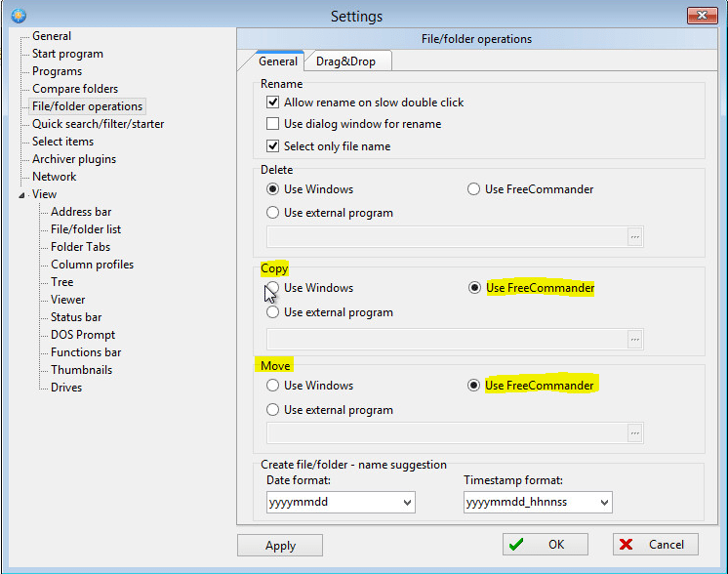Toggle Allow rename on slow double click
The image size is (728, 574).
pos(273,102)
